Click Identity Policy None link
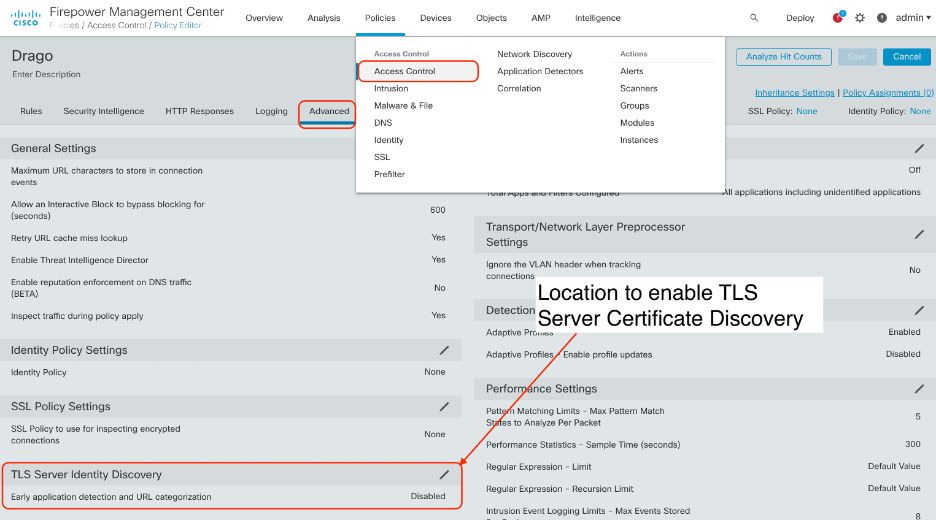This screenshot has width=936, height=520. click(x=920, y=111)
